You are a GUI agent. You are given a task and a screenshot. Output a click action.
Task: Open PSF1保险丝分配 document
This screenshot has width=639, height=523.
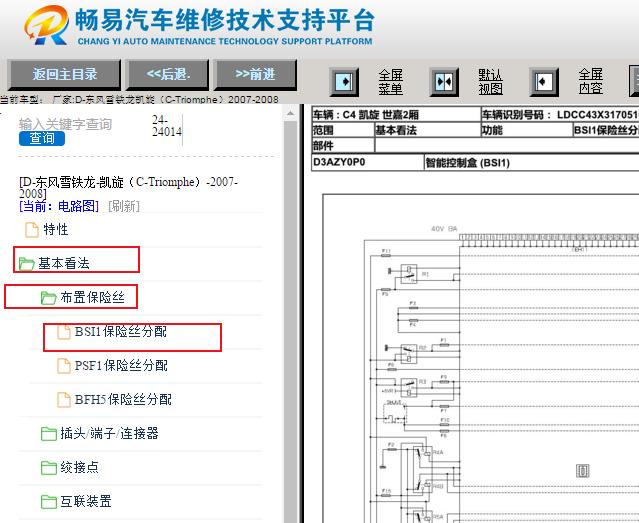(121, 365)
